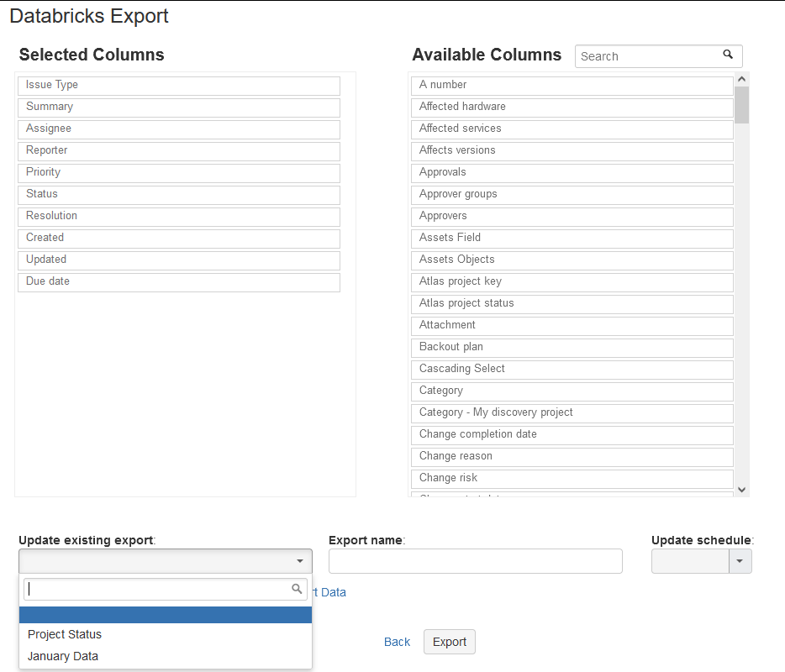The width and height of the screenshot is (785, 672).
Task: Click the Available Columns search magnifier icon
Action: tap(728, 55)
